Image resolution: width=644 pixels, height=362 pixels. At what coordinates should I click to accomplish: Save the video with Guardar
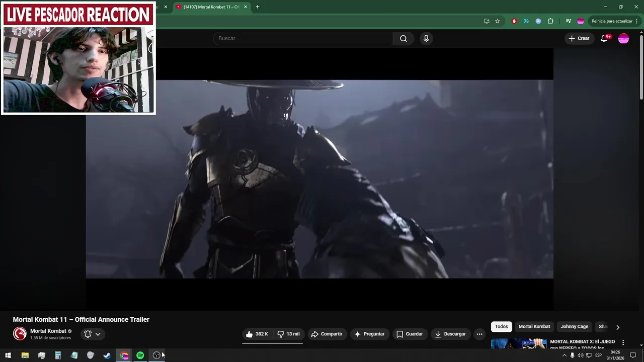pos(410,334)
